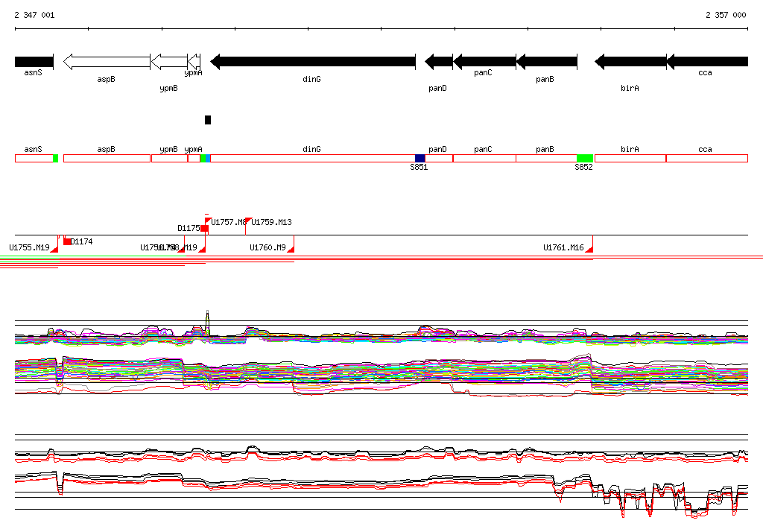
Task: Click the dark blue S851 segment
Action: 420,158
